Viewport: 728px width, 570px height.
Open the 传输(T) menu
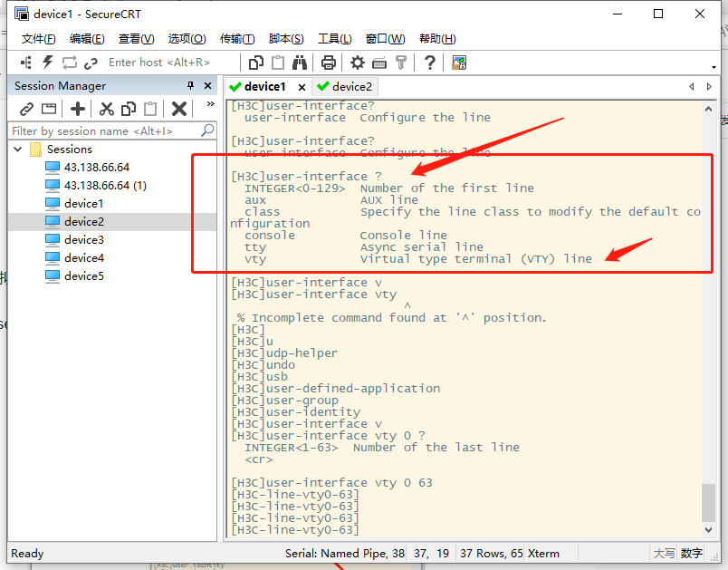coord(237,39)
